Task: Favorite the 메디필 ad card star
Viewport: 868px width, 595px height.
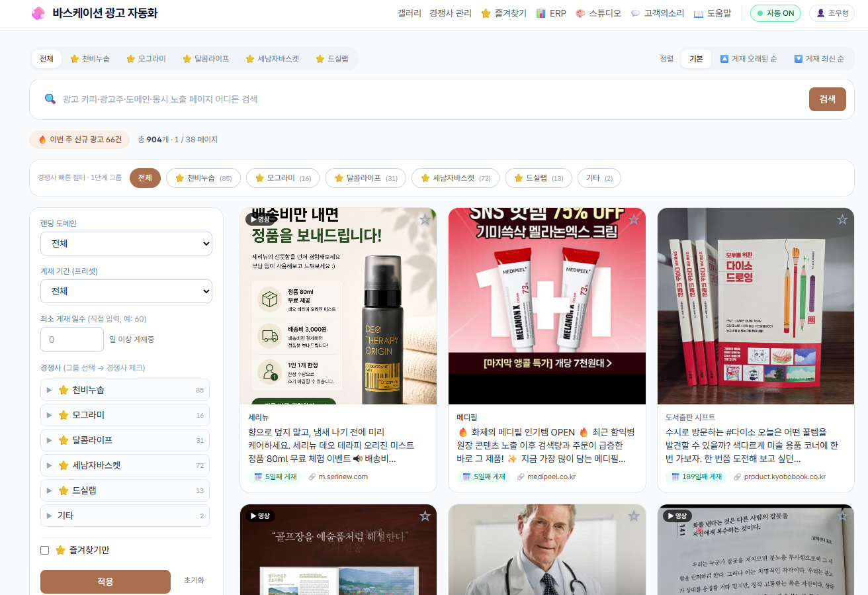Action: coord(634,220)
